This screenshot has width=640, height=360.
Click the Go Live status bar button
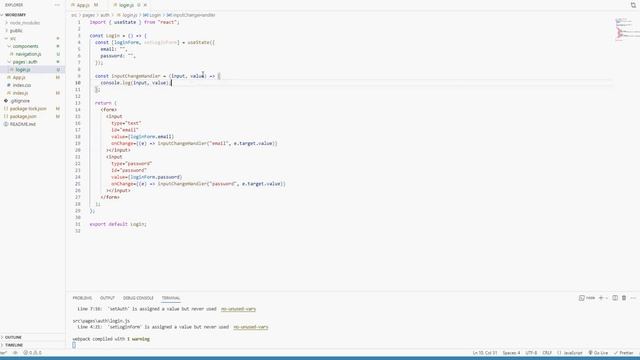pos(598,353)
